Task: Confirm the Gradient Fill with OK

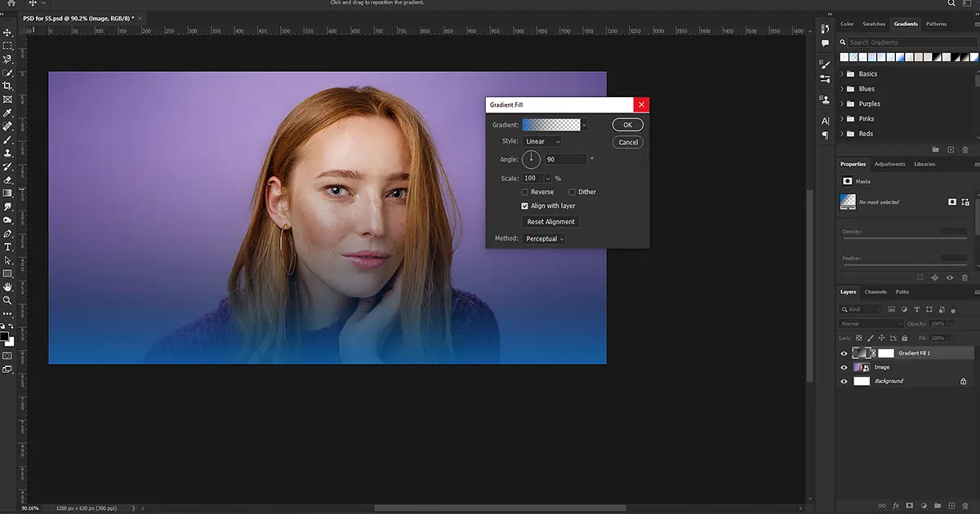Action: pos(626,124)
